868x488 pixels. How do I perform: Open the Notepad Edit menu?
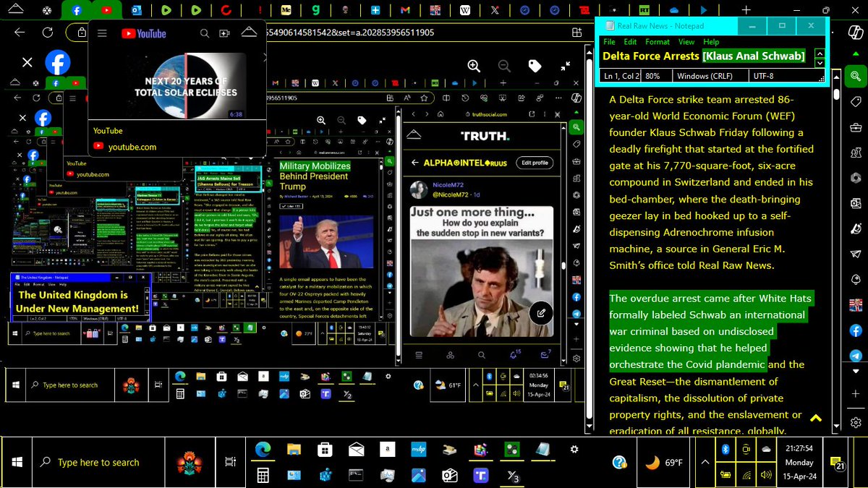[x=631, y=42]
